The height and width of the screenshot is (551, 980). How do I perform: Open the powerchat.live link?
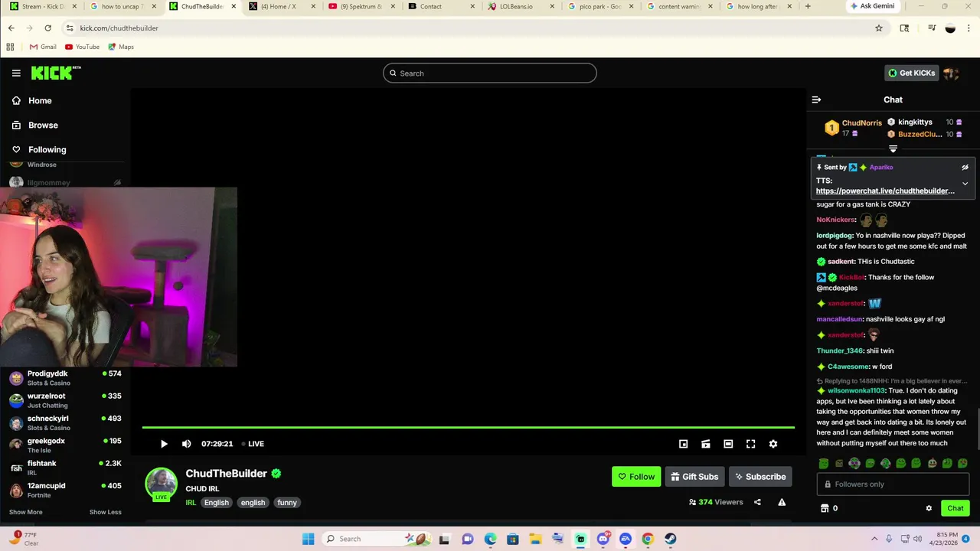pos(885,191)
